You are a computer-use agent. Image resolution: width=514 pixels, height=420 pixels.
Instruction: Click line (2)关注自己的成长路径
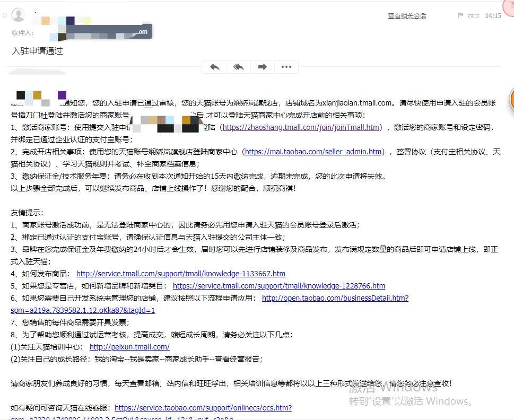point(136,359)
